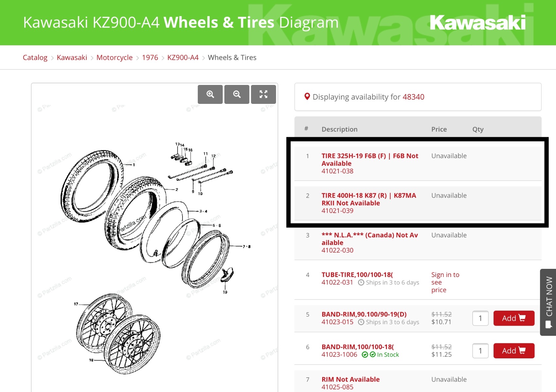The height and width of the screenshot is (392, 556).
Task: Click Sign in to see price
Action: (x=445, y=282)
